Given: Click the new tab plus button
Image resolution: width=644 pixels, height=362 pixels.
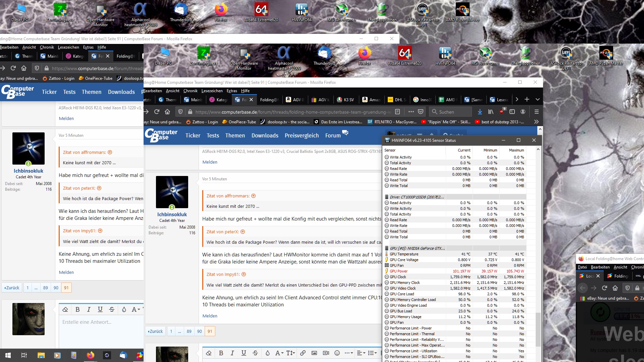Looking at the screenshot, I should (527, 100).
